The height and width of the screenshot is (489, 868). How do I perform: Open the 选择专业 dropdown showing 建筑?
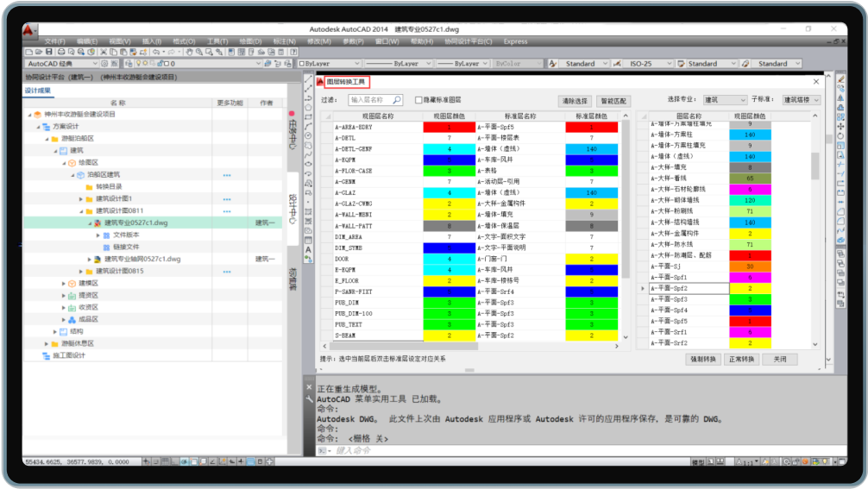coord(725,100)
